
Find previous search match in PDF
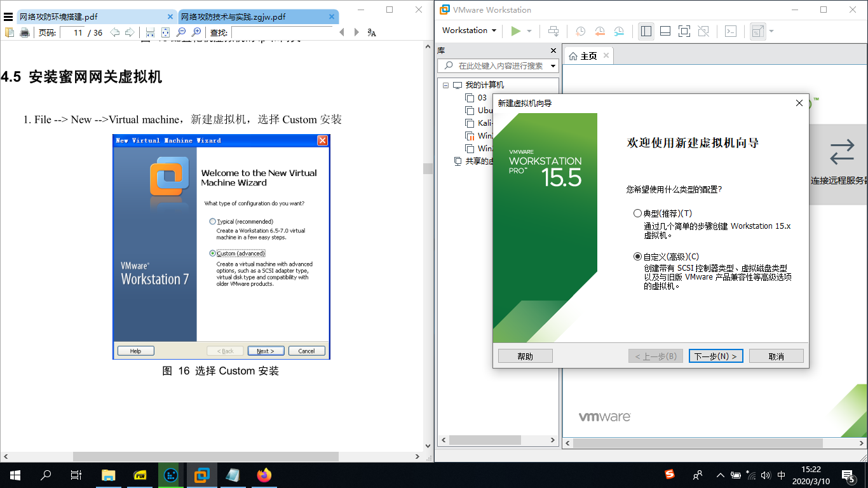[342, 32]
